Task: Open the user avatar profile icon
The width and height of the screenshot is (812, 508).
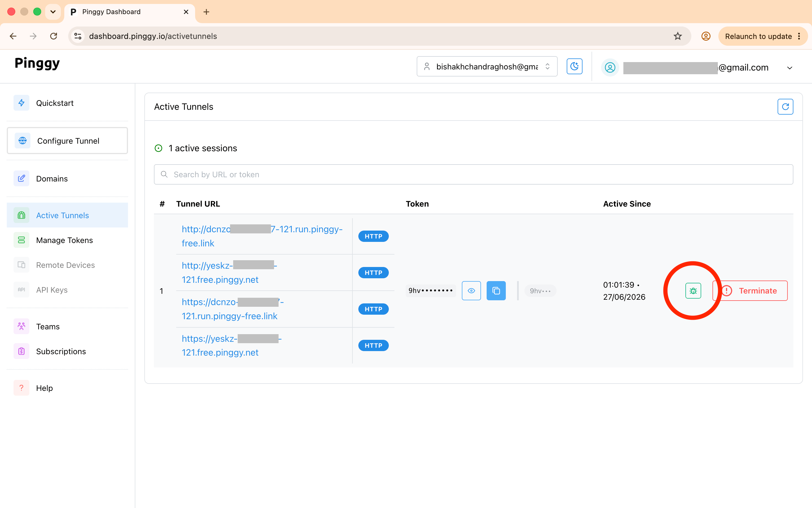Action: [610, 67]
